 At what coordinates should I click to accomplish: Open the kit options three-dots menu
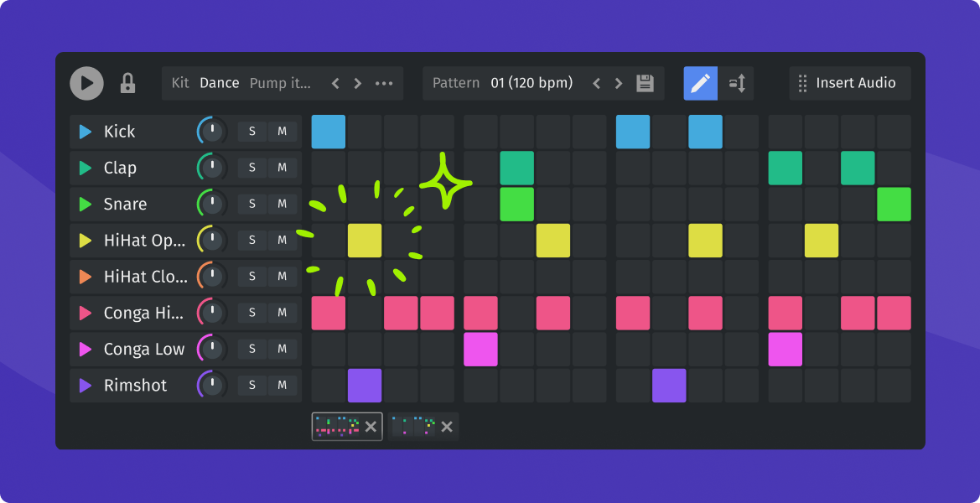tap(384, 83)
